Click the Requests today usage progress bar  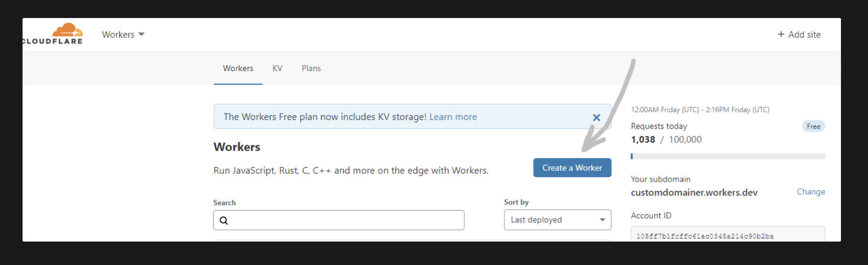[727, 156]
